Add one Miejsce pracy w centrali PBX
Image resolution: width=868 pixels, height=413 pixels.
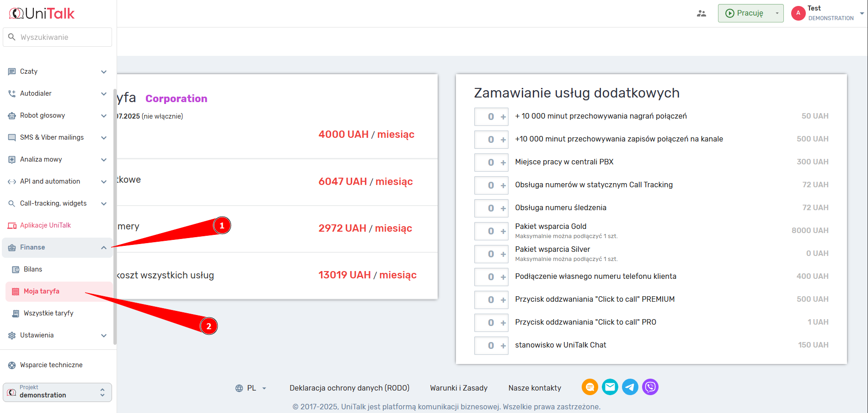pos(503,163)
